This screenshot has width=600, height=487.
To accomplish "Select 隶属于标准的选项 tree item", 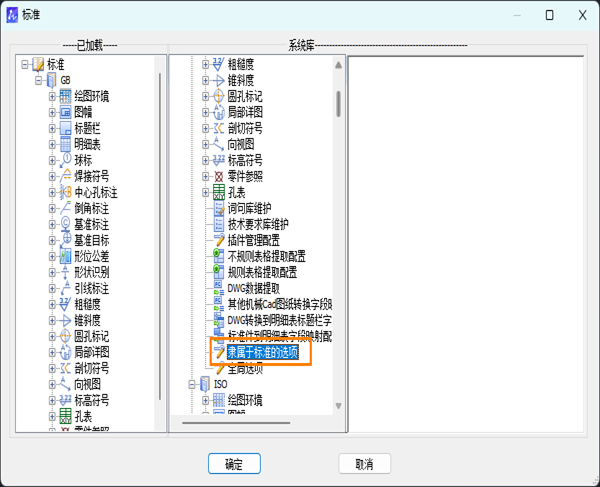I will coord(262,352).
